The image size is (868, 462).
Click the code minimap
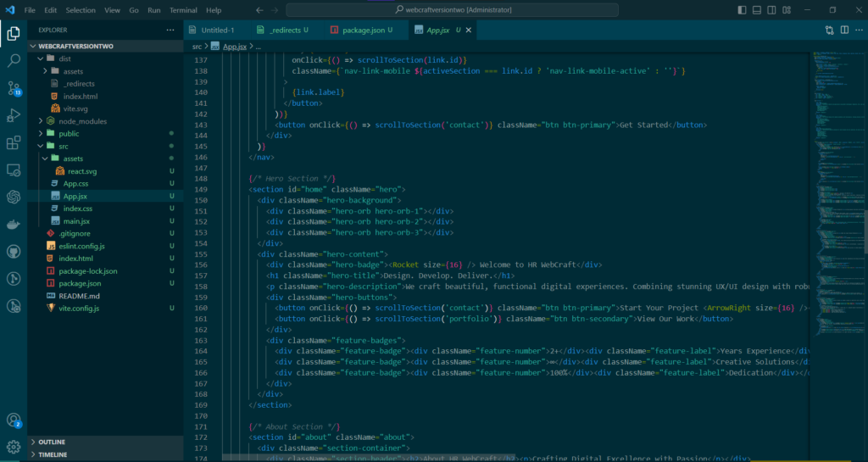[x=837, y=193]
